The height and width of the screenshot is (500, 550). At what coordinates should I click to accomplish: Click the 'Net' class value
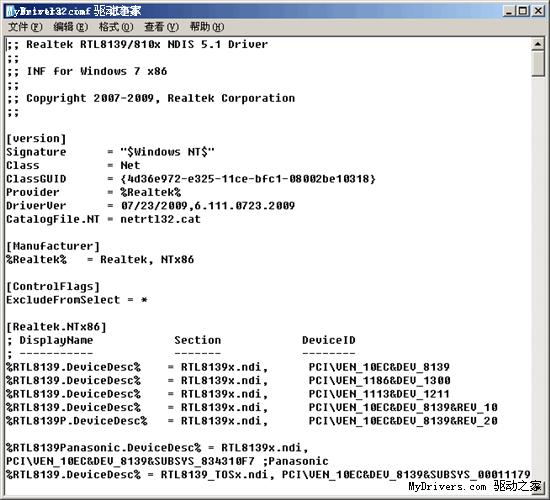(x=130, y=166)
